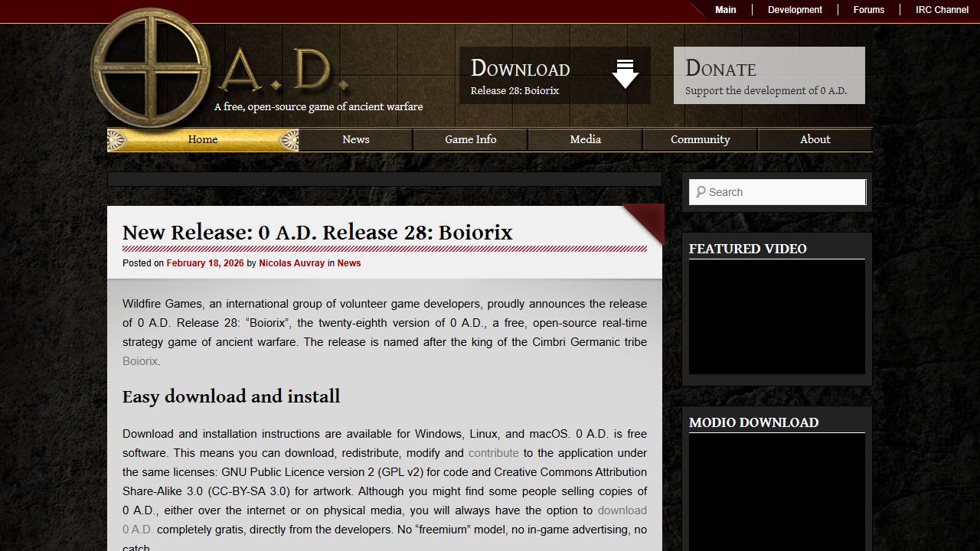This screenshot has height=551, width=980.
Task: Click the Easy download and install heading
Action: tap(231, 396)
